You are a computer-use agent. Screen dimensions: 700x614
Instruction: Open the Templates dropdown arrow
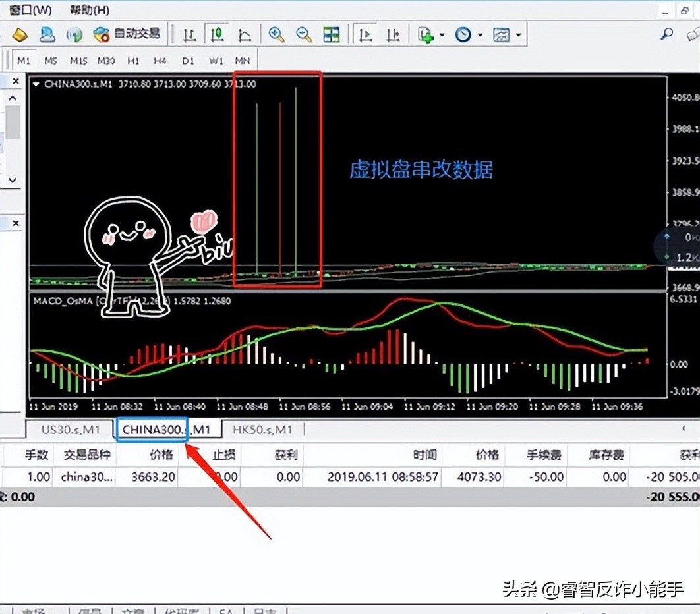(x=518, y=34)
